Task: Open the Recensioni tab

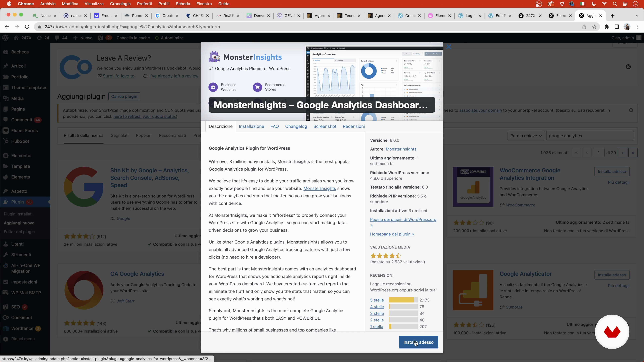Action: click(x=354, y=126)
